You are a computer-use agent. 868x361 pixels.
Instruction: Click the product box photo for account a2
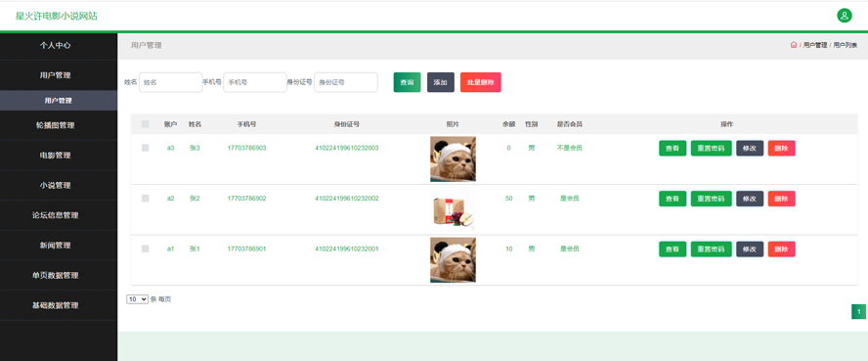453,209
